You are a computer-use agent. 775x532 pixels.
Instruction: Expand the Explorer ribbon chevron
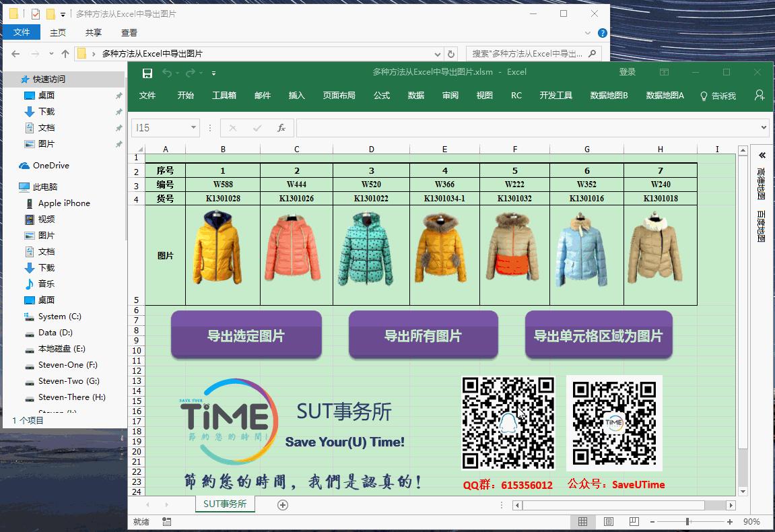tap(588, 33)
